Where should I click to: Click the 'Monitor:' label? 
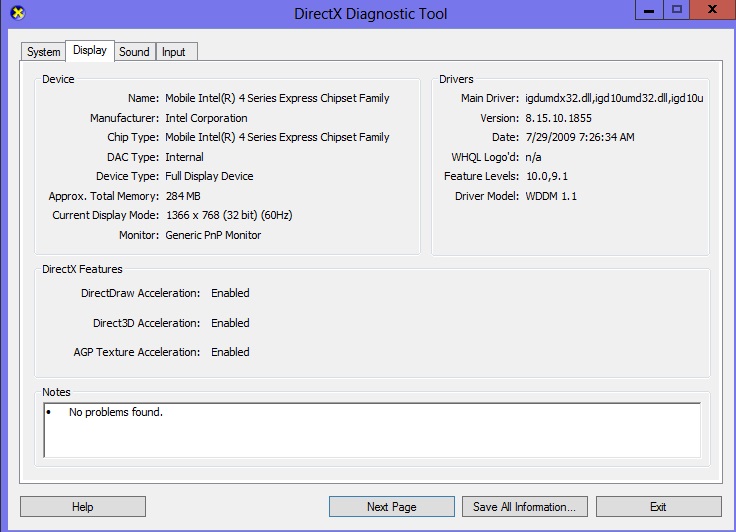(x=139, y=235)
